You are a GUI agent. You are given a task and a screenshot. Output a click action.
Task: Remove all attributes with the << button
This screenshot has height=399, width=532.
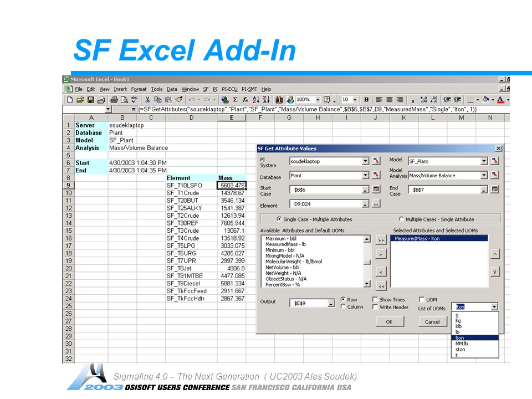381,287
